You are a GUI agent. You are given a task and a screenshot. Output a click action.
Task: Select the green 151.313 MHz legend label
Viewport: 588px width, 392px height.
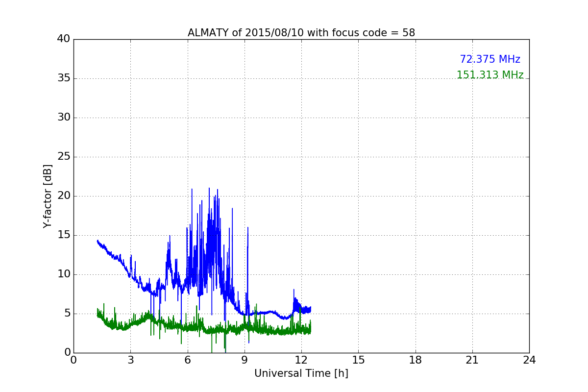(490, 75)
